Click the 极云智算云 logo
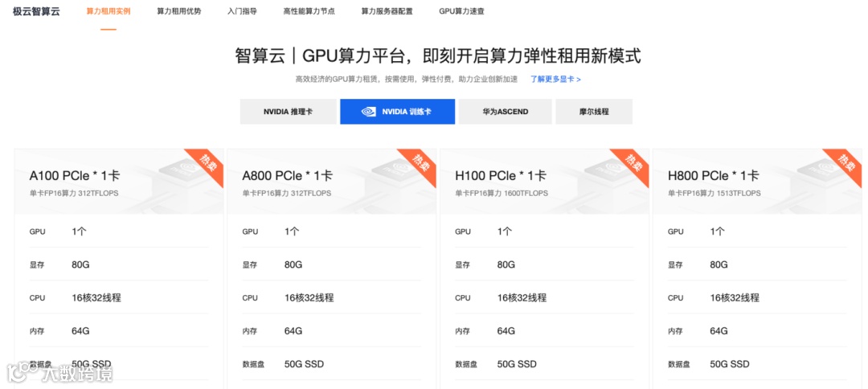 (36, 11)
